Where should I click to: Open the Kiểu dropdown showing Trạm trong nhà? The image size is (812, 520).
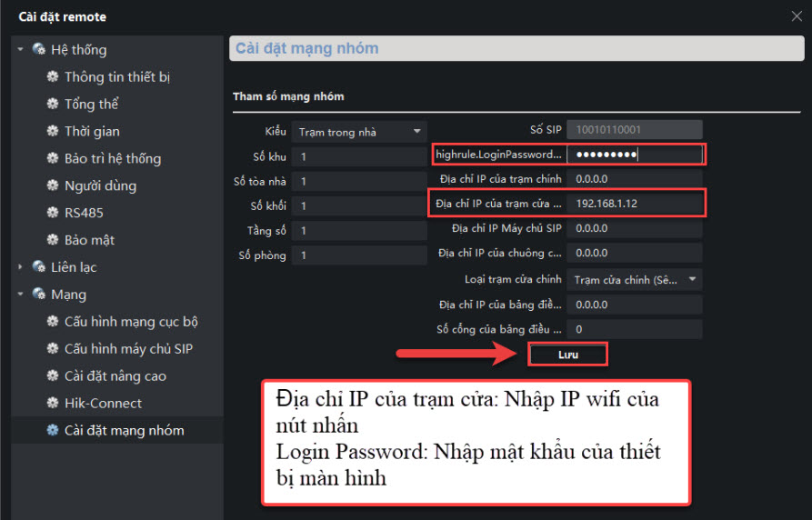point(360,132)
